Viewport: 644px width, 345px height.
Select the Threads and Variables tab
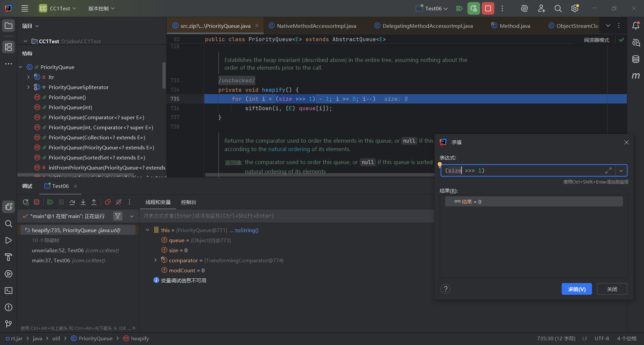pyautogui.click(x=158, y=202)
